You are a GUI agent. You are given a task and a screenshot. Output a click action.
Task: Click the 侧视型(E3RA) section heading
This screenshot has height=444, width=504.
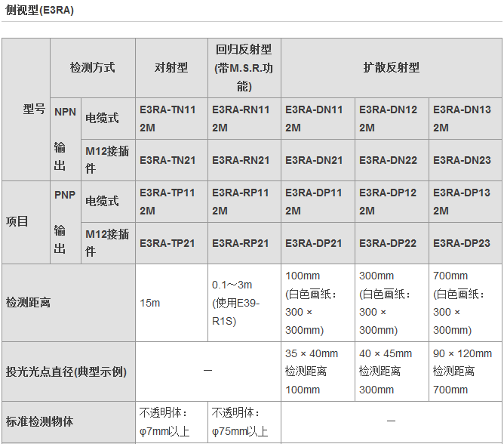click(40, 11)
